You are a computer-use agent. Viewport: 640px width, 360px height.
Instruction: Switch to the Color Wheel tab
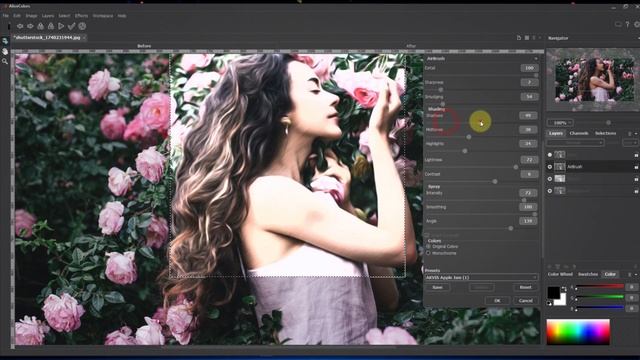point(560,274)
